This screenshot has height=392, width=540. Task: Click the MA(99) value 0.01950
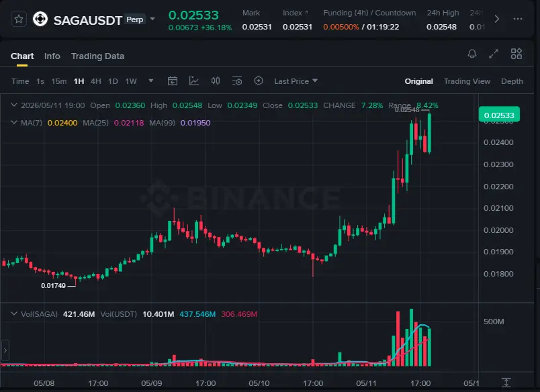pos(195,123)
